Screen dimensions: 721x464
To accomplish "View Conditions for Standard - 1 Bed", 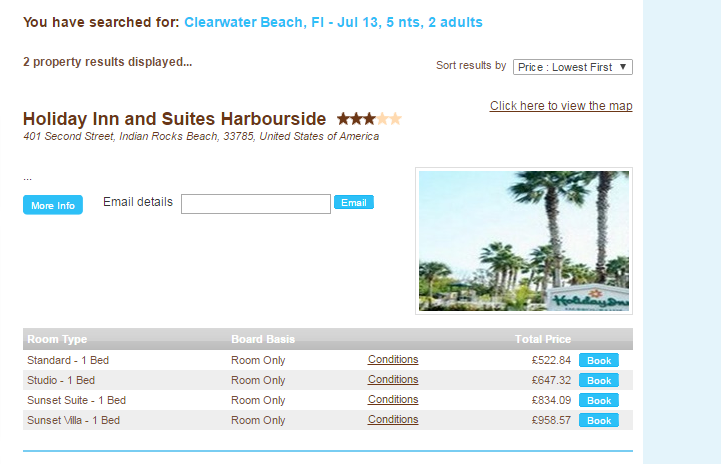I will [393, 360].
